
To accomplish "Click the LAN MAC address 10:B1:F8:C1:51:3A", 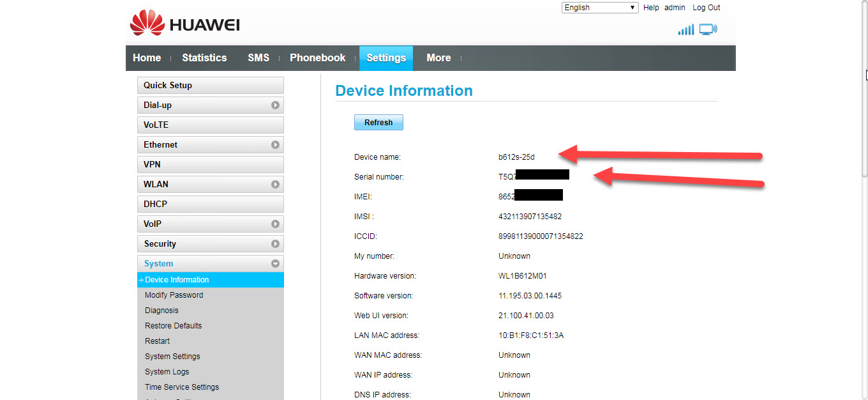I will [531, 335].
